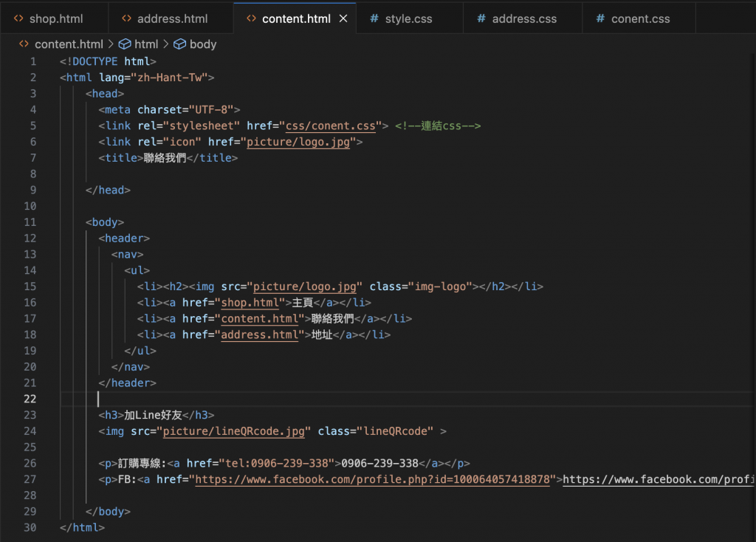This screenshot has height=542, width=756.
Task: Open the html breadcrumb dropdown
Action: click(146, 44)
